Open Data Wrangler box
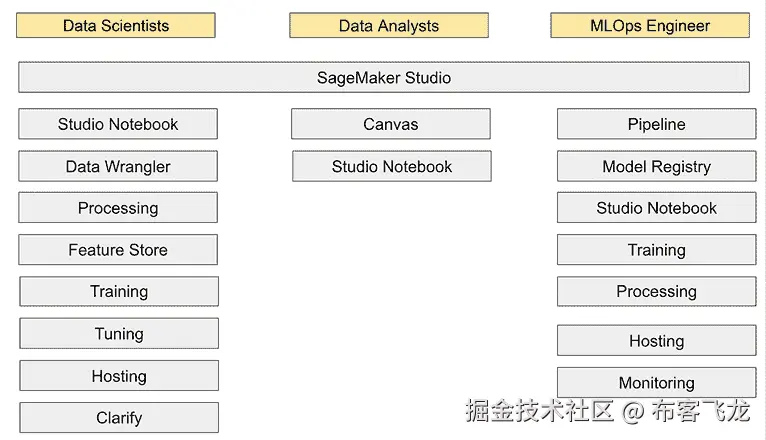The height and width of the screenshot is (440, 766). [x=118, y=166]
